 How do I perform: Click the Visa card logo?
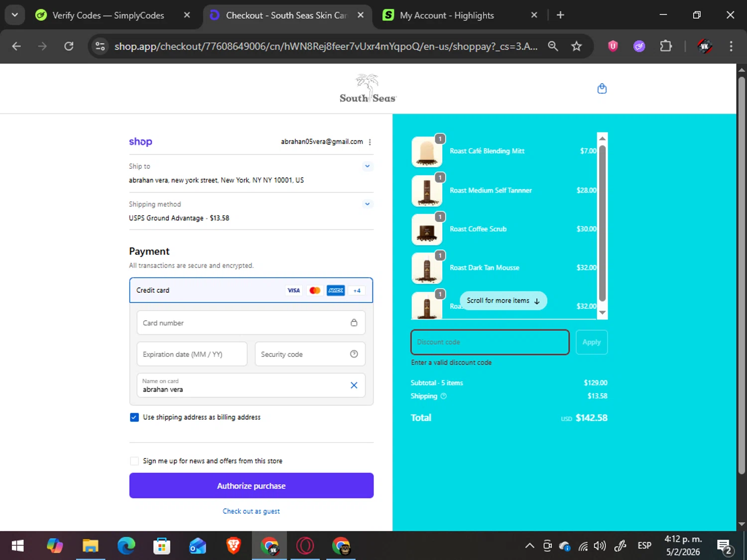point(293,290)
